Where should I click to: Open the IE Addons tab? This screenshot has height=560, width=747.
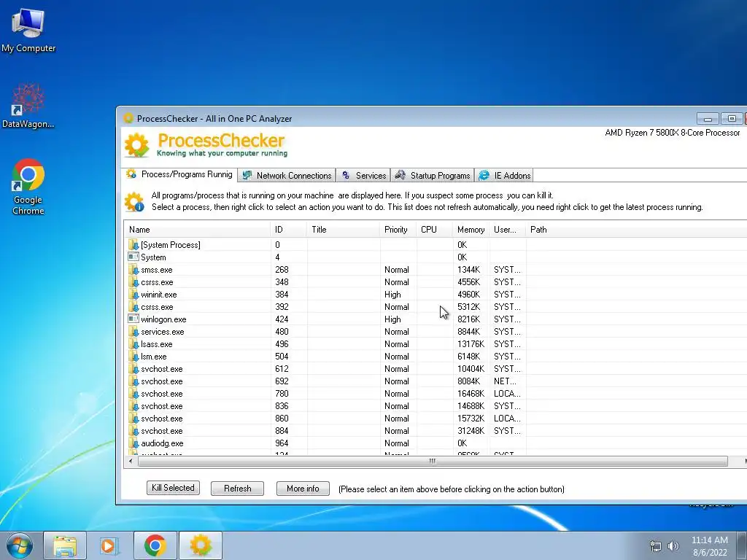click(504, 175)
